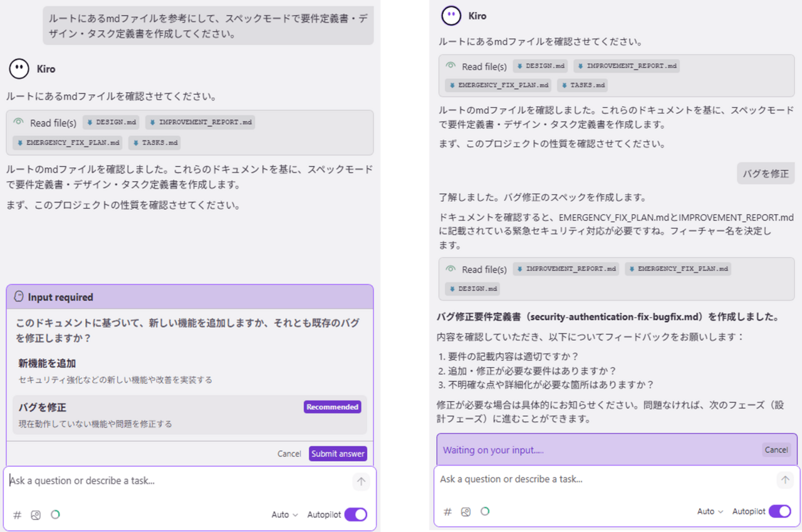Click the image attach icon in left chat input
The width and height of the screenshot is (802, 532).
coord(36,515)
